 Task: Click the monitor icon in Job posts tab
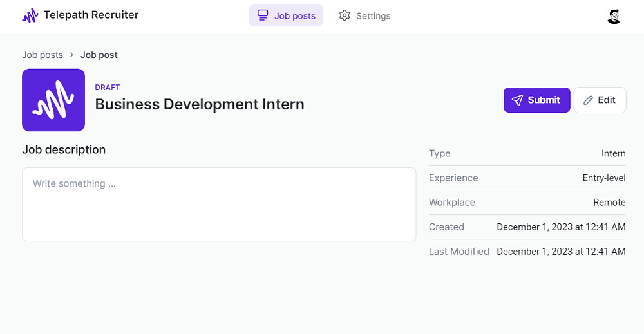(263, 15)
